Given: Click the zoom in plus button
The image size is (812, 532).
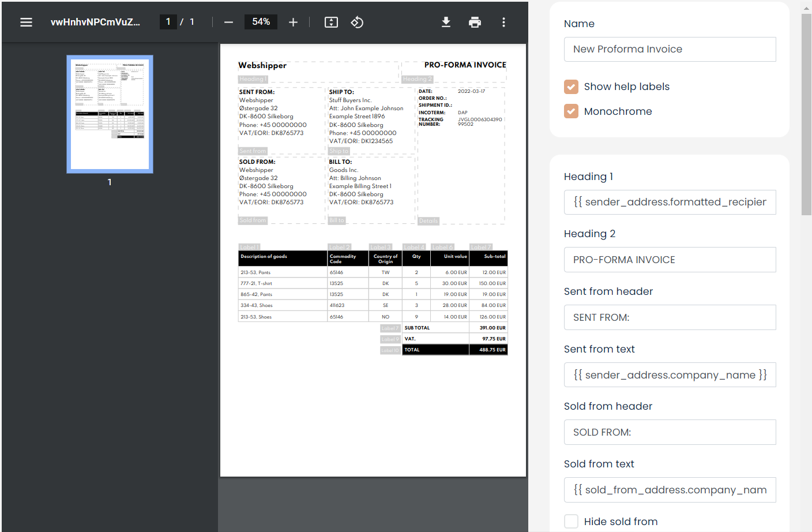Looking at the screenshot, I should pos(293,22).
